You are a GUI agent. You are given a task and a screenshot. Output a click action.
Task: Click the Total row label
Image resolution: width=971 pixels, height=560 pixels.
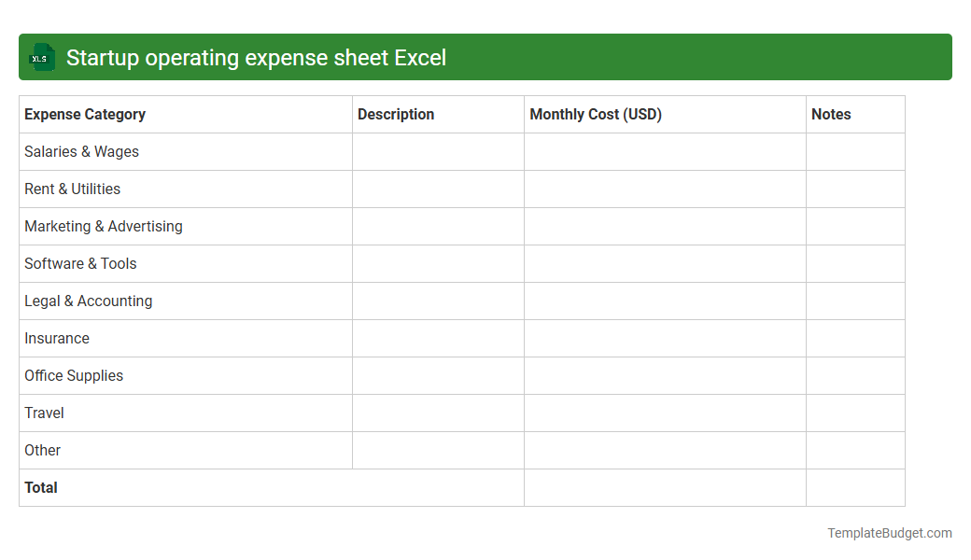click(40, 487)
